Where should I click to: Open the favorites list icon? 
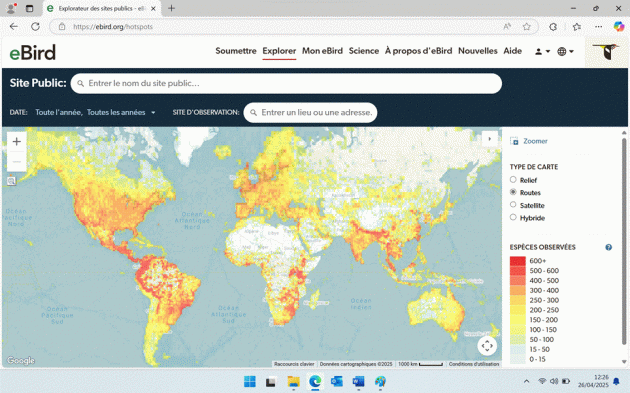577,27
